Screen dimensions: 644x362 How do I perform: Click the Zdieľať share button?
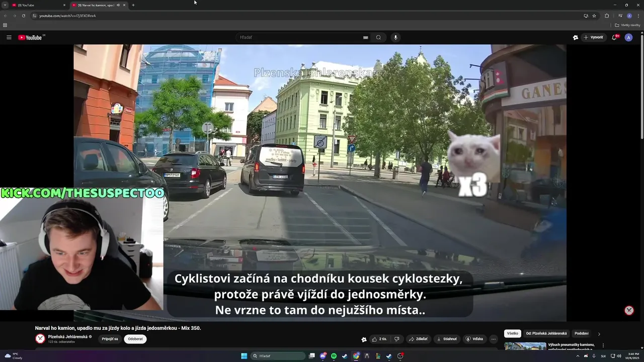pos(418,339)
